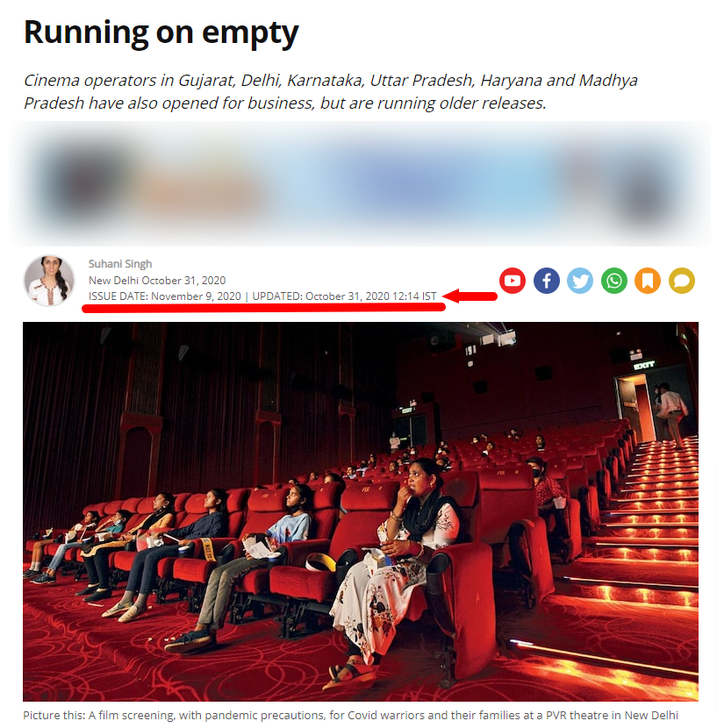
Task: Select the ISSUE DATE November 9 text
Action: coord(165,296)
